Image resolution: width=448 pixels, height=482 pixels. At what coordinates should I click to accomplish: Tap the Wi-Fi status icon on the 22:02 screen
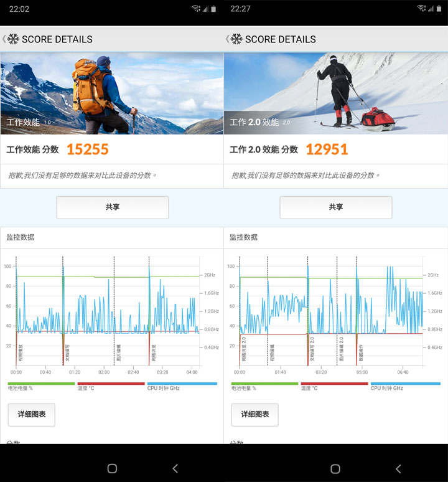[196, 9]
